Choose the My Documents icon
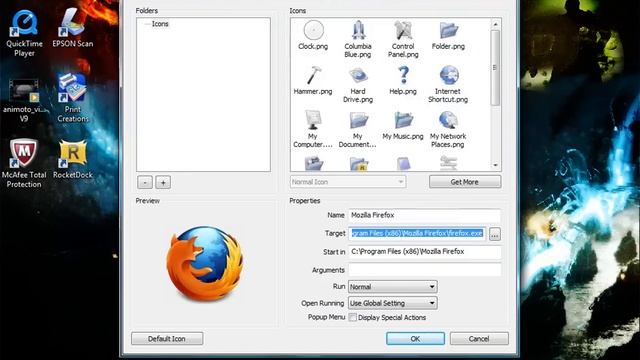This screenshot has width=640, height=360. (x=358, y=129)
